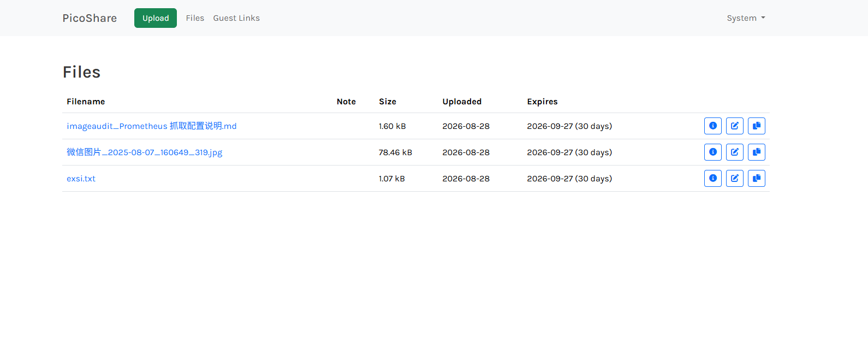View information for exsi.txt
Image resolution: width=868 pixels, height=348 pixels.
713,179
